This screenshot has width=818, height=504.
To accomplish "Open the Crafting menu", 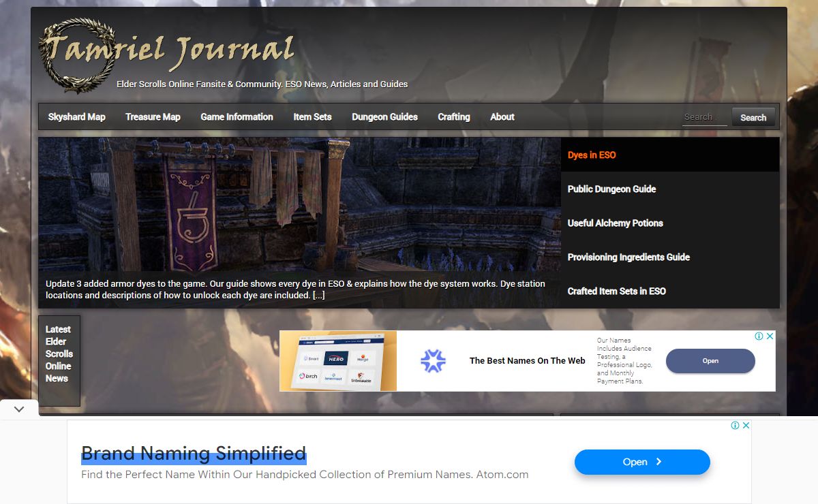I will (x=454, y=117).
